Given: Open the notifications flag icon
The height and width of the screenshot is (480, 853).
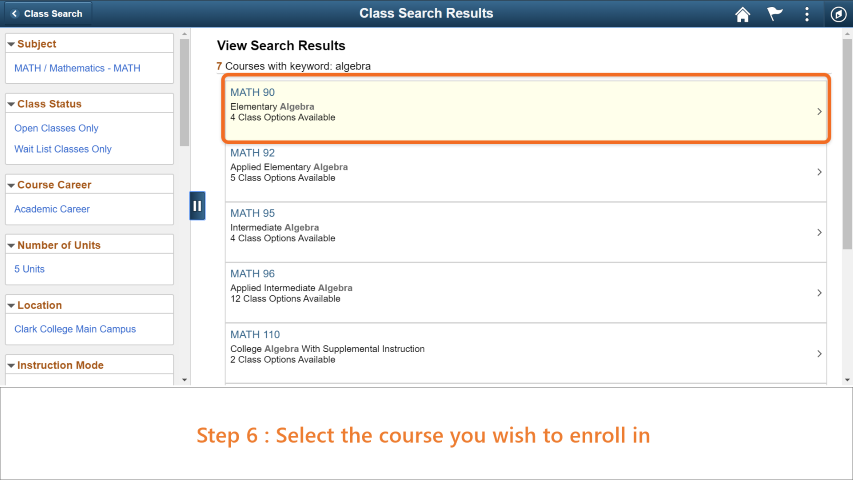Looking at the screenshot, I should pos(775,14).
